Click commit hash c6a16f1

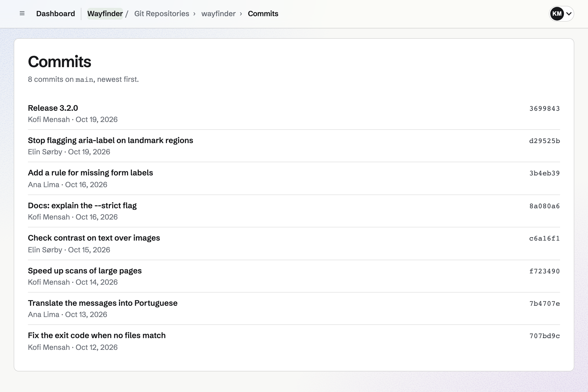544,238
